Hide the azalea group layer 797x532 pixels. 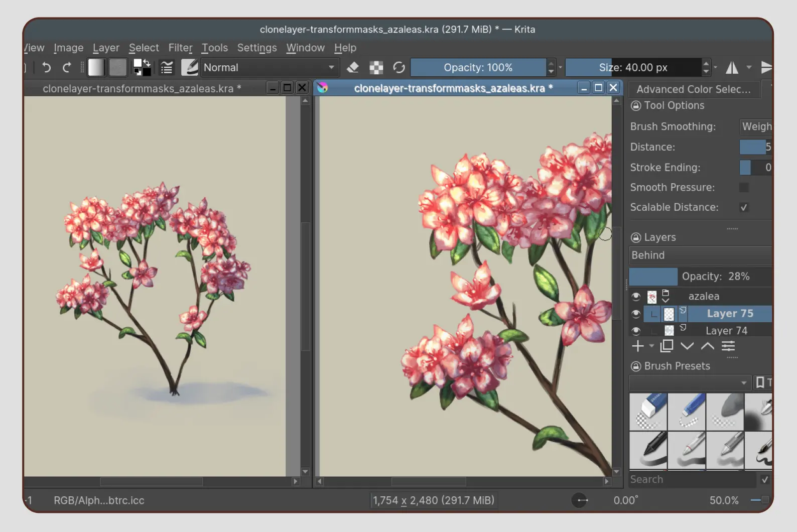(x=636, y=297)
